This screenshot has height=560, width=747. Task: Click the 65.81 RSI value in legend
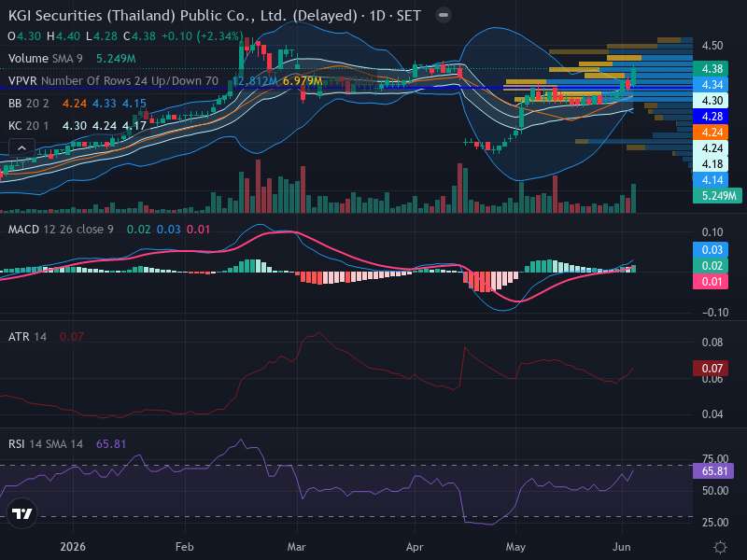tap(111, 444)
